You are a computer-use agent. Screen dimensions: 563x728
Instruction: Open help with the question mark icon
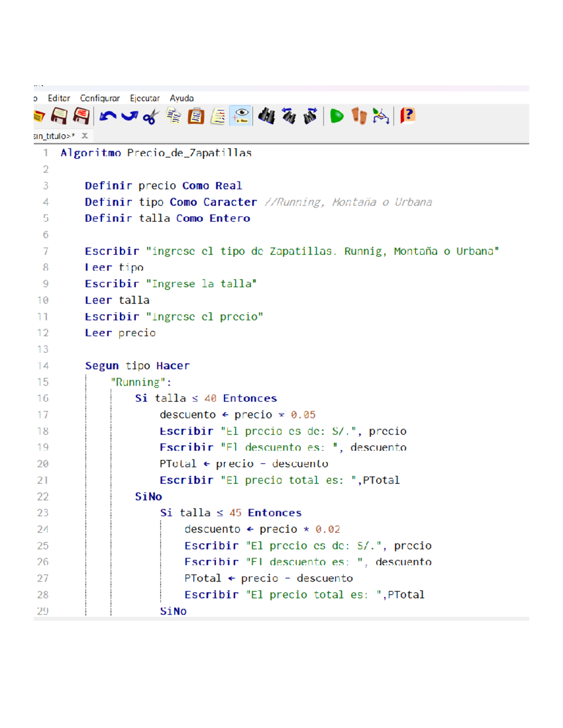click(x=407, y=115)
